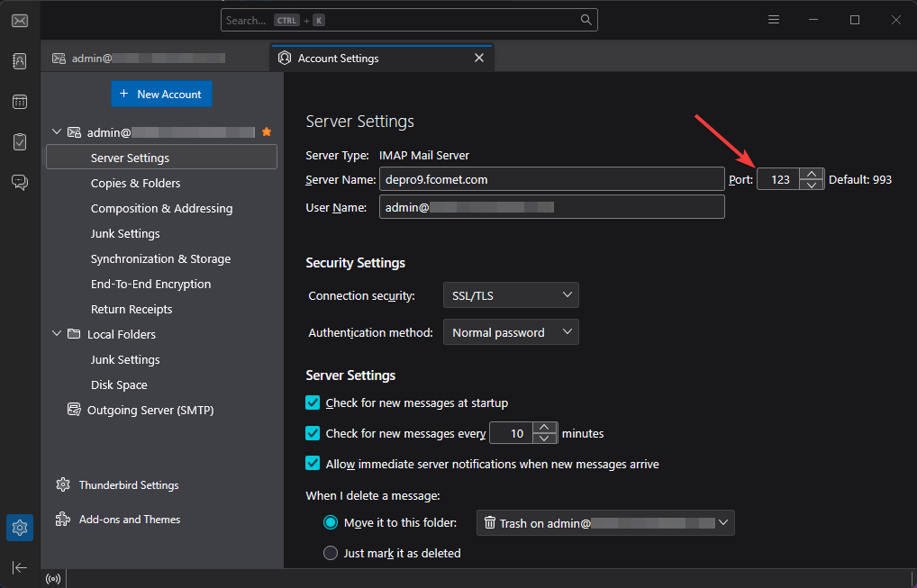Open Junk Settings under admin account

(125, 233)
